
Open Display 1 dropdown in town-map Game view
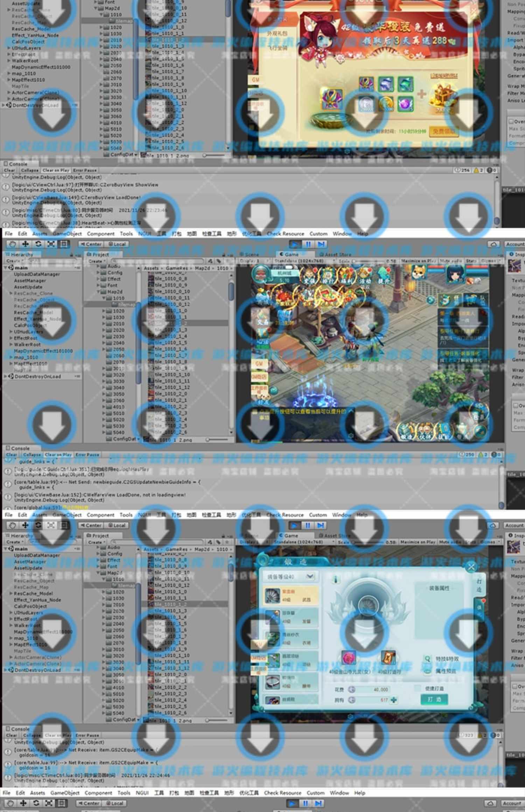[x=254, y=261]
